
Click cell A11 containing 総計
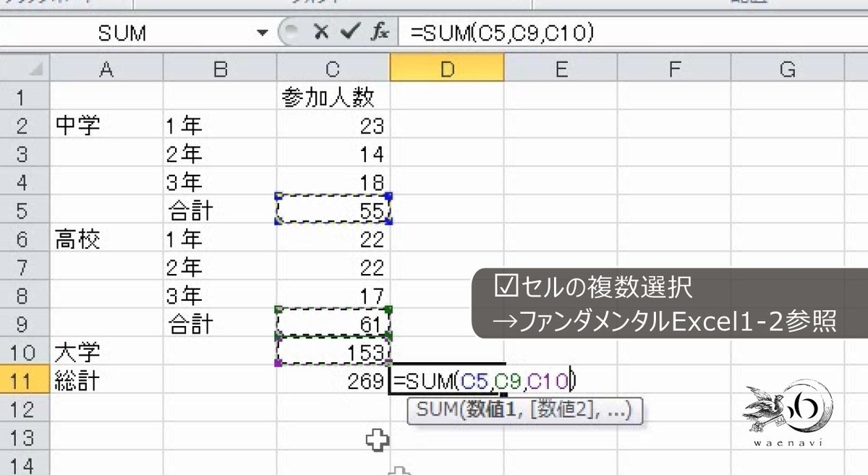[106, 380]
